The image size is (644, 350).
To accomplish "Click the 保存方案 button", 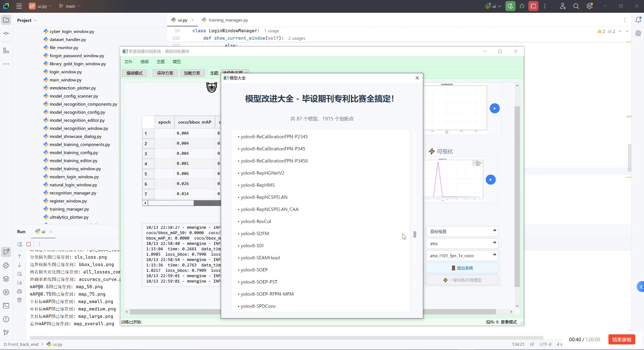I will [165, 73].
